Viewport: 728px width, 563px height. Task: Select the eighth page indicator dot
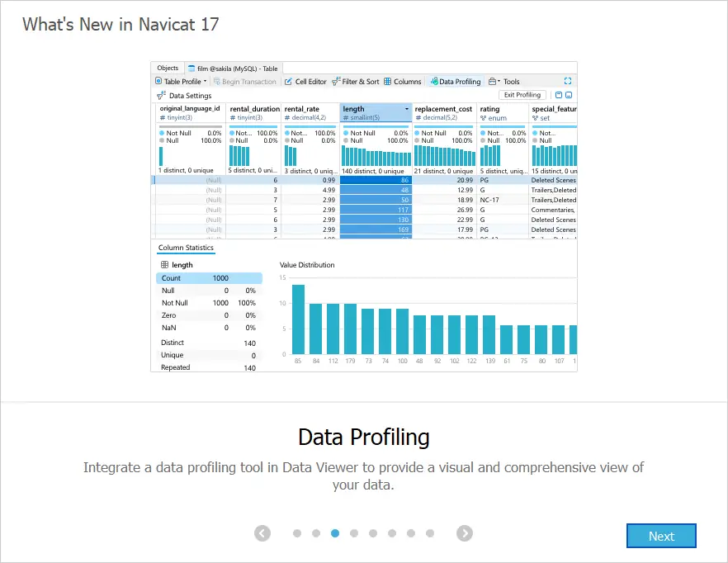coord(430,533)
